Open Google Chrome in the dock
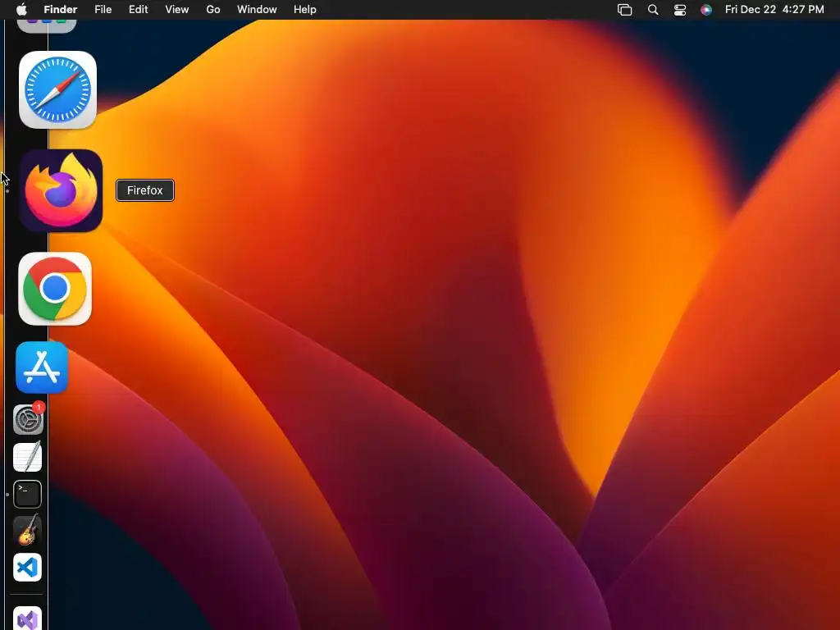Screen dimensions: 840x630 coord(55,289)
